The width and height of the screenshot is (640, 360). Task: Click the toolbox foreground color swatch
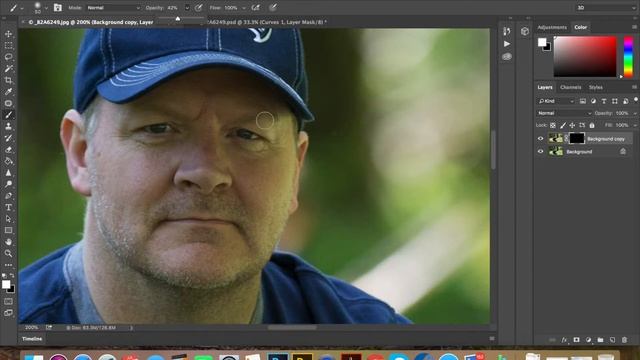[6, 284]
